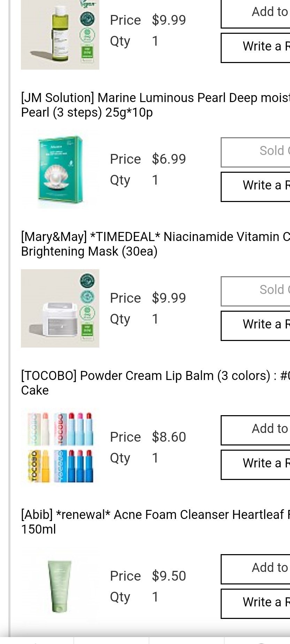Open TOCOBO Powder Cream Lip Balm title
This screenshot has height=644, width=290.
coord(155,383)
